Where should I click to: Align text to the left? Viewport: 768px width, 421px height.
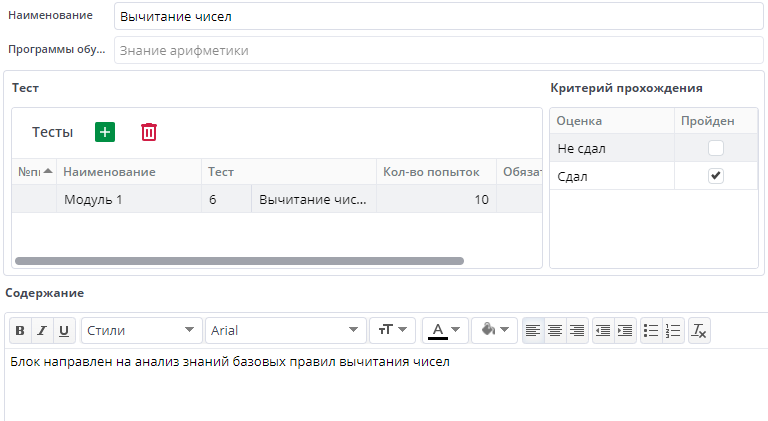pos(533,330)
